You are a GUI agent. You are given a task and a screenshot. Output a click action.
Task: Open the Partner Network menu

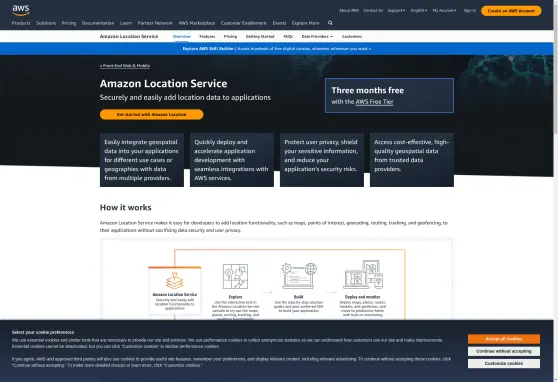(155, 23)
